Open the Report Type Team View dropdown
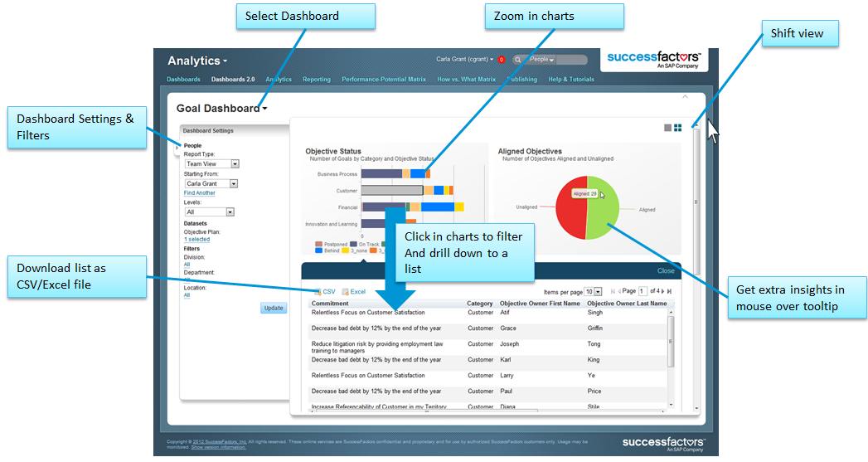868x462 pixels. [x=211, y=164]
